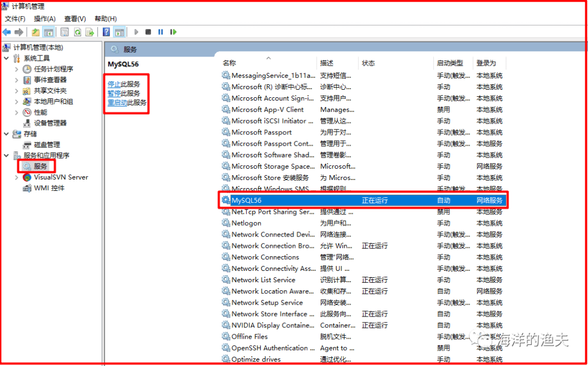Sort by the 登录为 column header
The height and width of the screenshot is (366, 588).
point(486,63)
